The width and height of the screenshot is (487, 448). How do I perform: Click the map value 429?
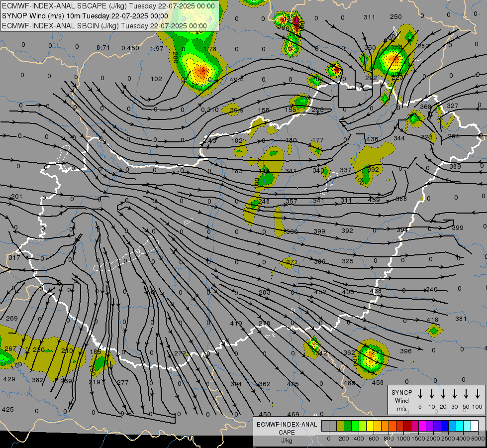click(x=9, y=379)
